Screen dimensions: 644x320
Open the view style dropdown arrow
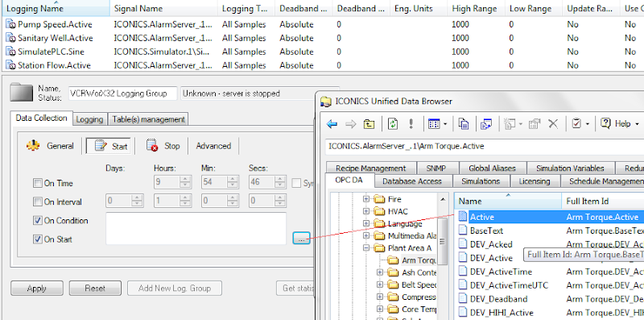[445, 124]
